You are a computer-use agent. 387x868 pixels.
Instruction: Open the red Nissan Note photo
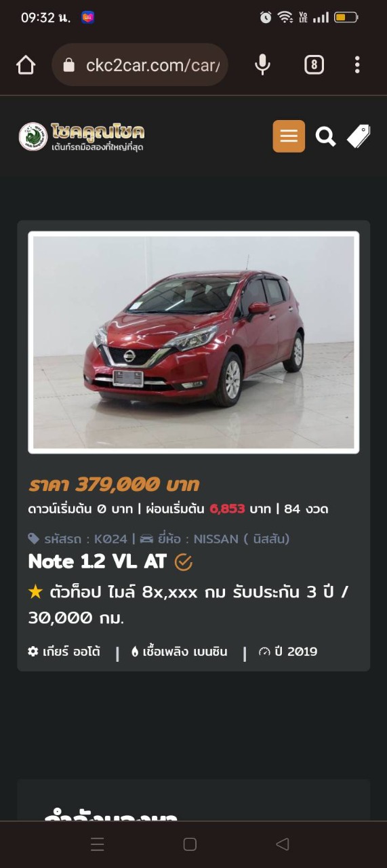click(x=194, y=342)
